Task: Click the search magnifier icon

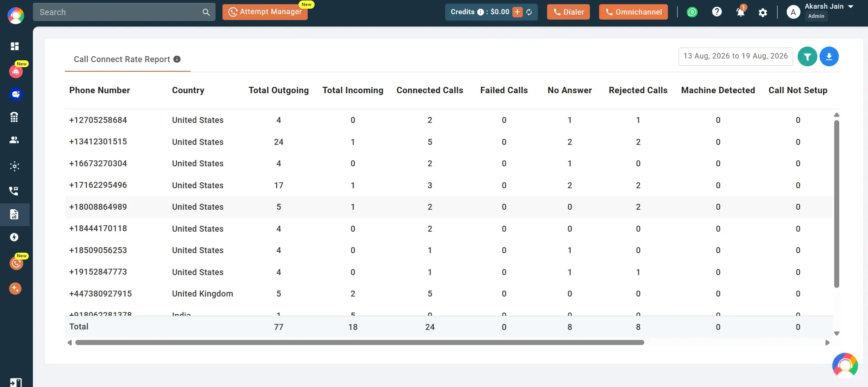Action: [206, 12]
